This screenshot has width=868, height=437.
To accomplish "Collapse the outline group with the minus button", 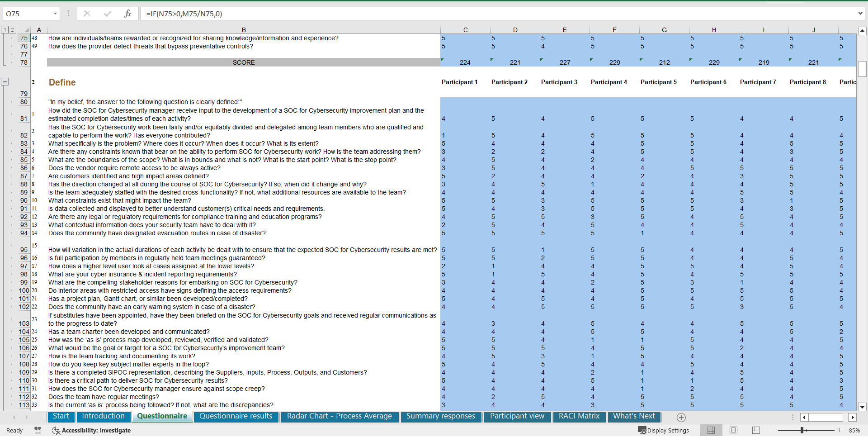I will point(5,82).
